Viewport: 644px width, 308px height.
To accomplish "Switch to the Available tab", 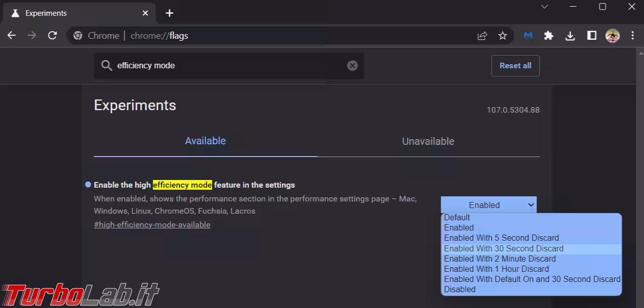I will pyautogui.click(x=205, y=141).
